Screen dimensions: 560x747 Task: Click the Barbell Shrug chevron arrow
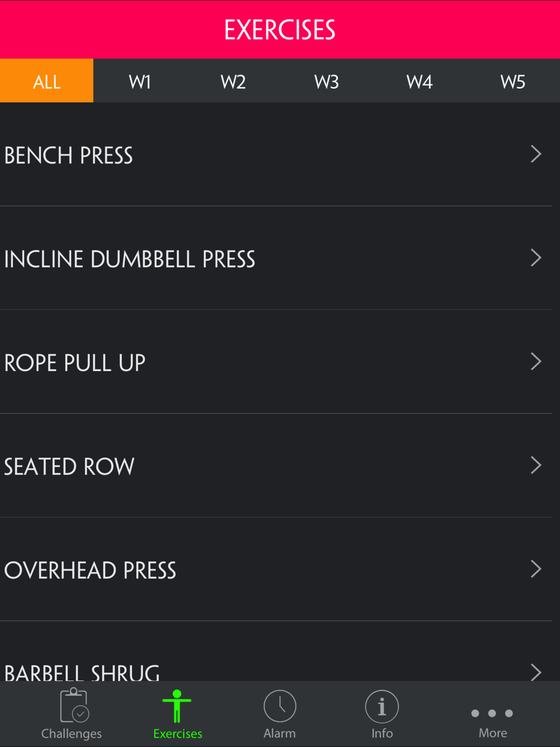click(536, 671)
